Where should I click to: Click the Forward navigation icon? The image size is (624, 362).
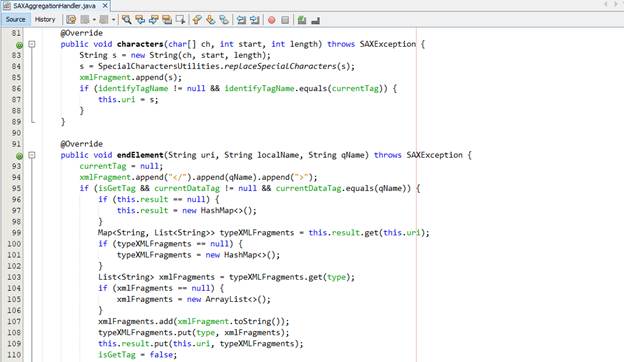click(104, 19)
